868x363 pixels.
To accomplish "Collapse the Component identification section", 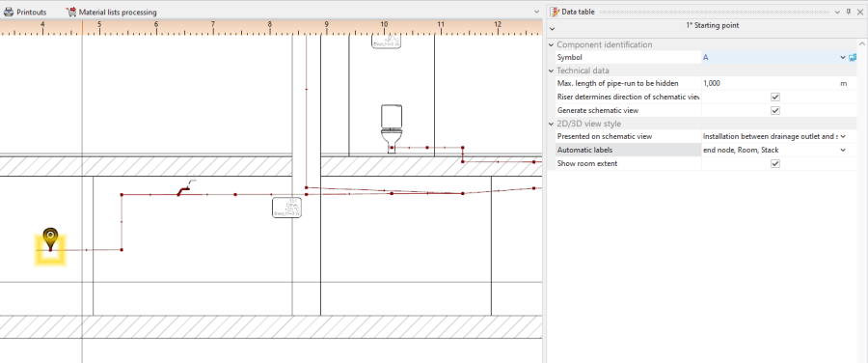I will [552, 44].
